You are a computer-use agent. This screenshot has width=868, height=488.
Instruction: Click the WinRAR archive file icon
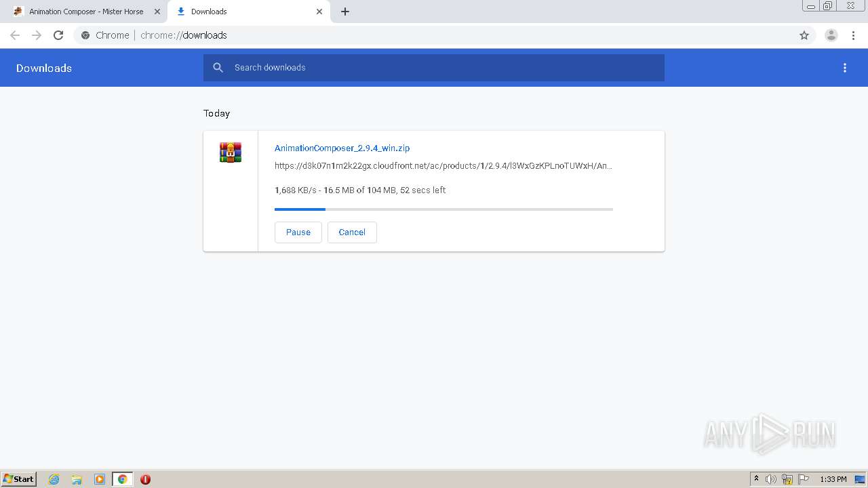coord(231,152)
